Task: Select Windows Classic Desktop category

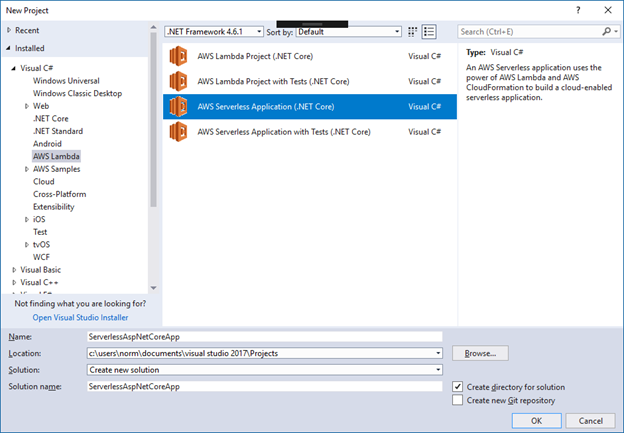Action: (77, 93)
